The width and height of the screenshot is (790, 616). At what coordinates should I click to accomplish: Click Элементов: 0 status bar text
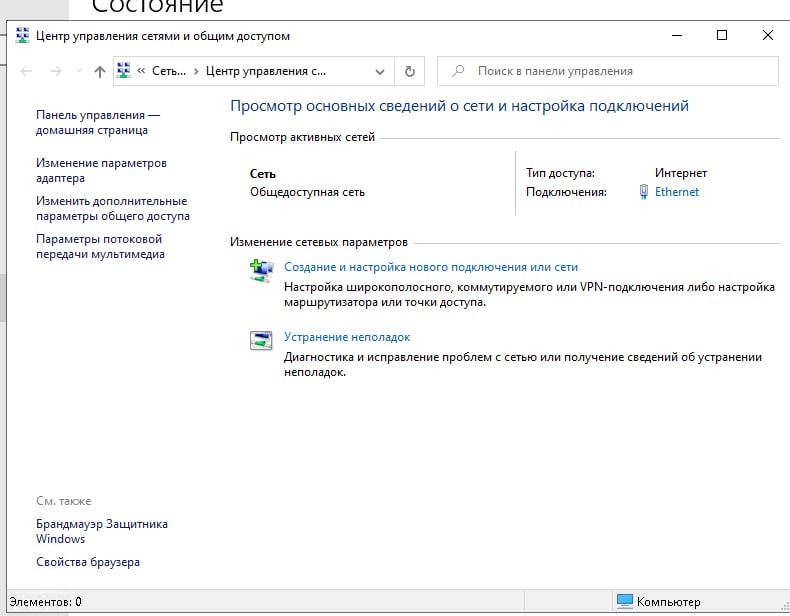[45, 602]
